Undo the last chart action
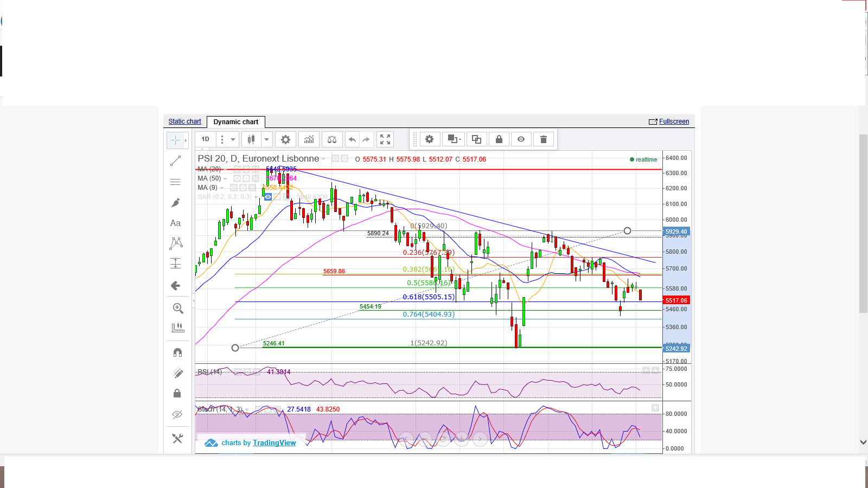 click(352, 139)
